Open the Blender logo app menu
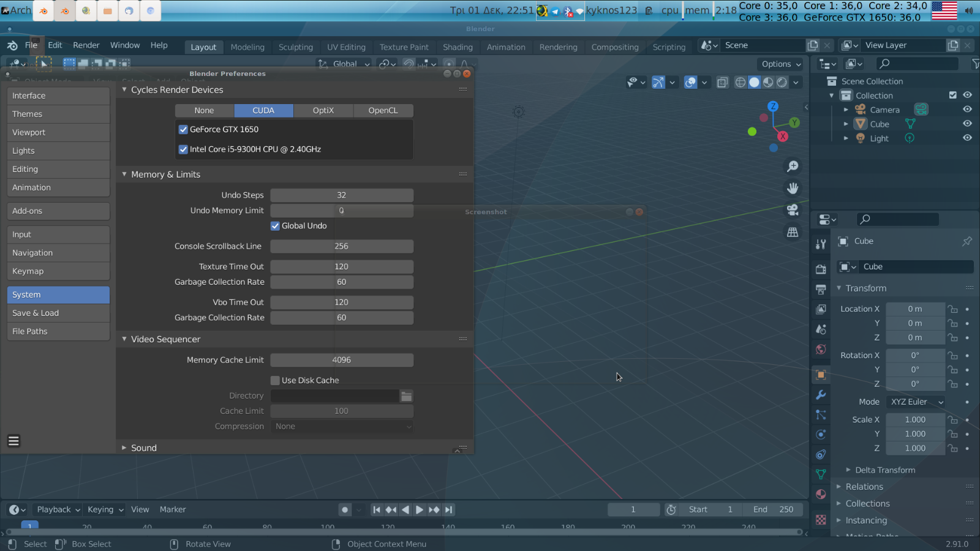The width and height of the screenshot is (980, 551). pyautogui.click(x=12, y=45)
